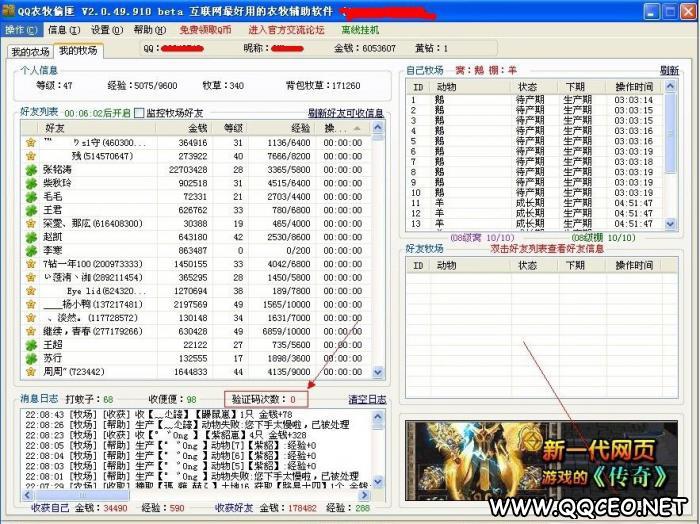Image resolution: width=700 pixels, height=524 pixels.
Task: Click the clover icon beside 柴秋玲
Action: point(31,183)
